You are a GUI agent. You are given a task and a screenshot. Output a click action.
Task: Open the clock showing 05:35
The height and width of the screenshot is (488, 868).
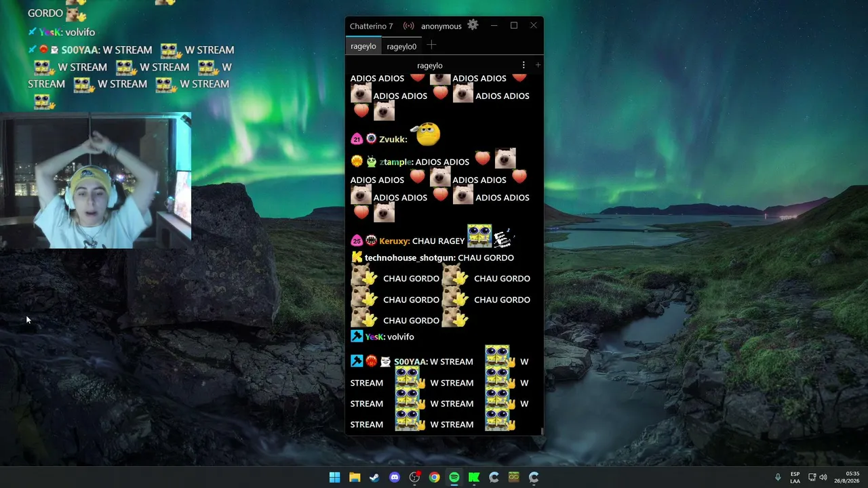tap(846, 477)
